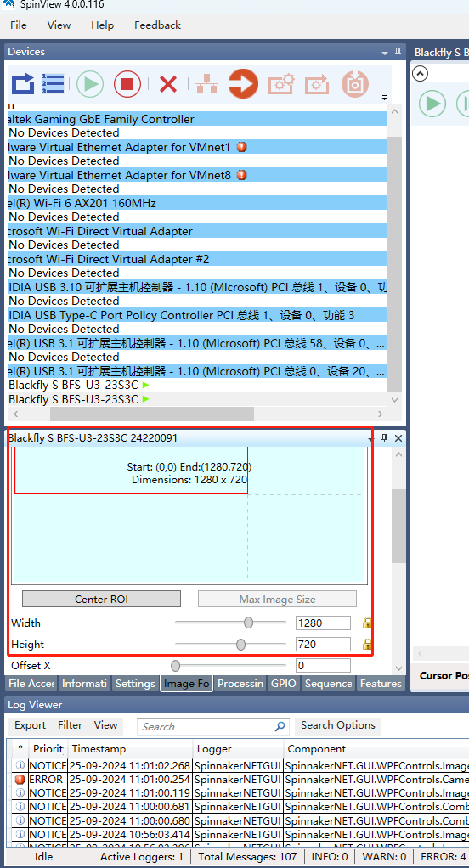The height and width of the screenshot is (868, 469).
Task: Open the Feedback menu
Action: [157, 25]
